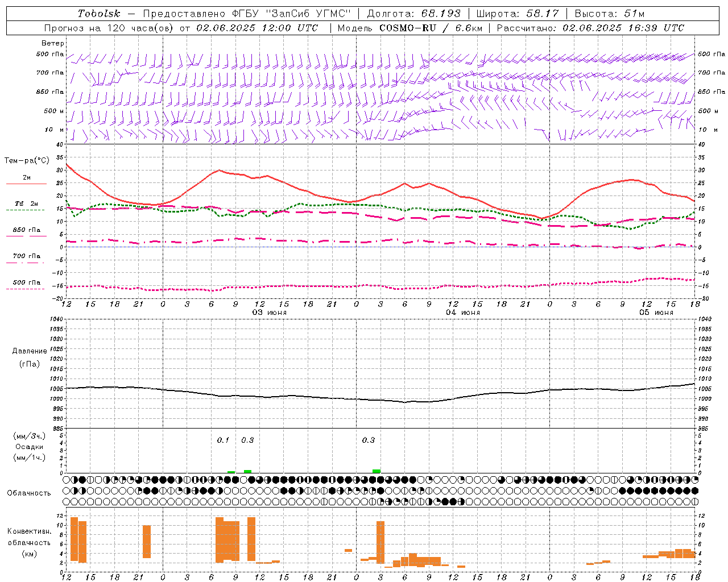
Task: Click the "Тем-ра(°C)" temperature axis title
Action: tap(27, 161)
